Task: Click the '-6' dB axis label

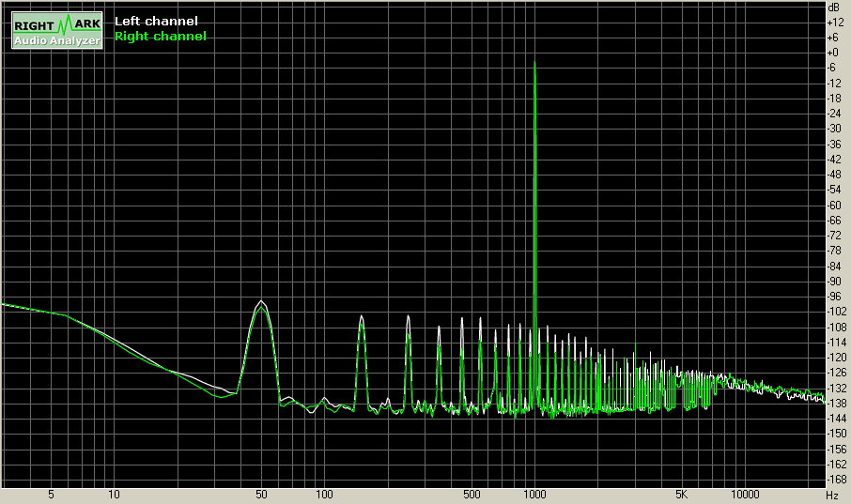Action: 831,68
